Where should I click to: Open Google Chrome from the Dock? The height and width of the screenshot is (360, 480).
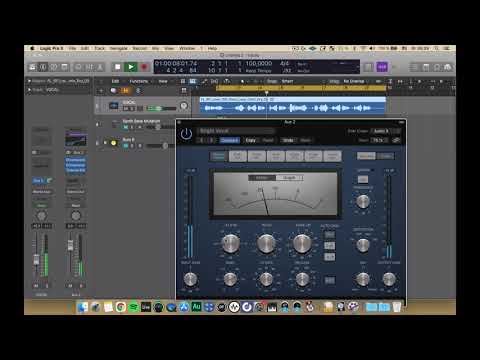(x=121, y=307)
